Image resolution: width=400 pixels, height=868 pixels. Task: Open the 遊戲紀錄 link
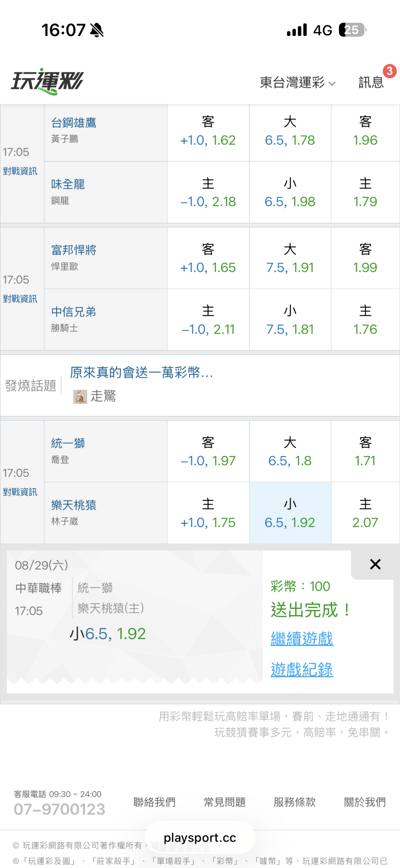pyautogui.click(x=302, y=670)
